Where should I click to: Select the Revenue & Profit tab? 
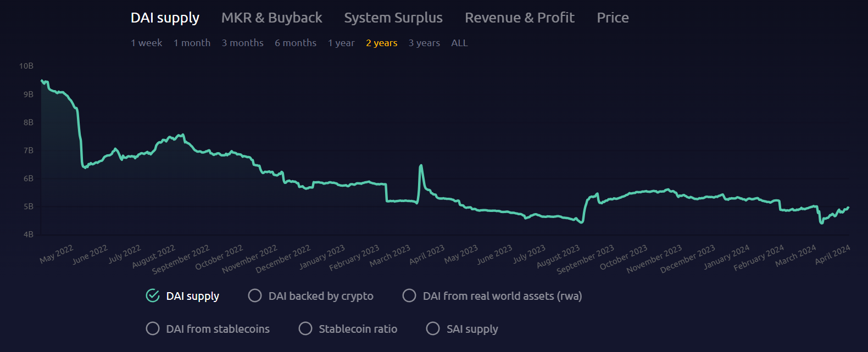[x=519, y=18]
